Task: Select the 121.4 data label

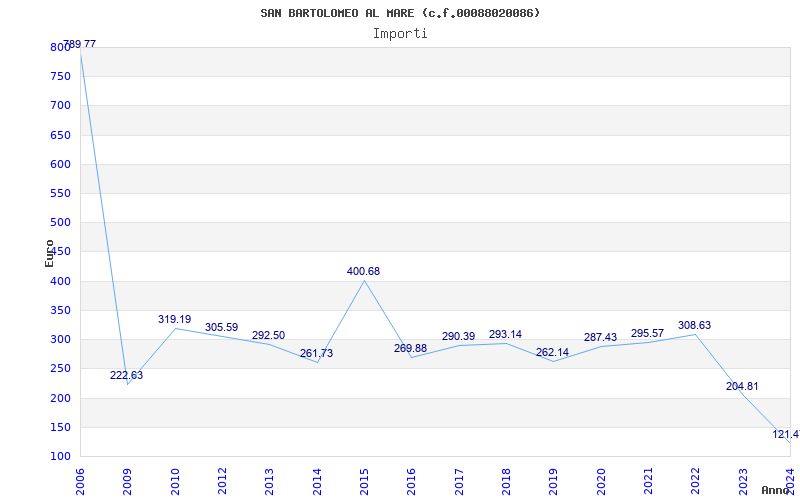Action: click(x=786, y=435)
